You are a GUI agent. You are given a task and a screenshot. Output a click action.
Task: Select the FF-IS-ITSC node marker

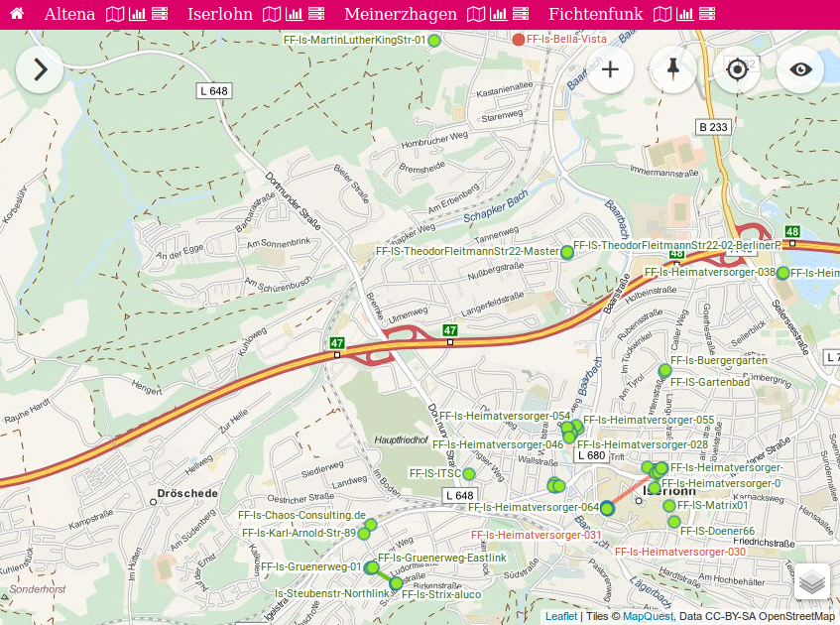[x=469, y=474]
